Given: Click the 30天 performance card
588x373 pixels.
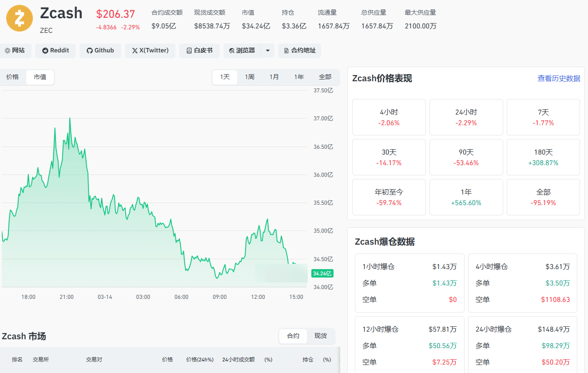Looking at the screenshot, I should click(389, 157).
